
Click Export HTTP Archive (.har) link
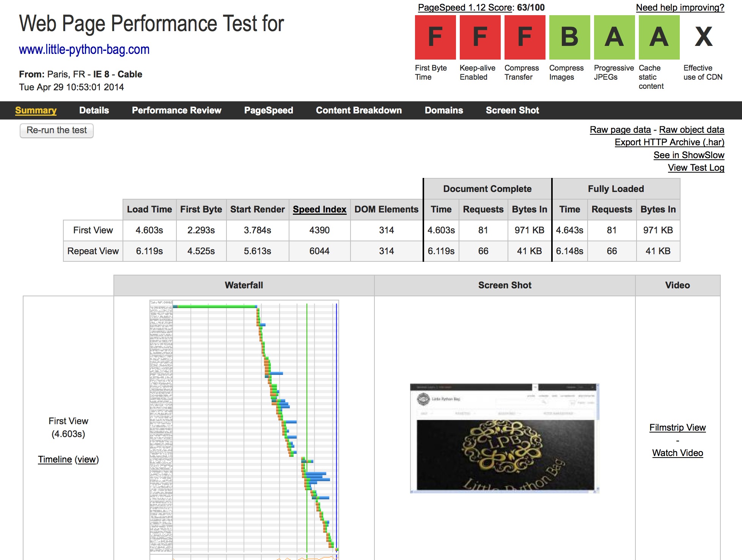[669, 142]
